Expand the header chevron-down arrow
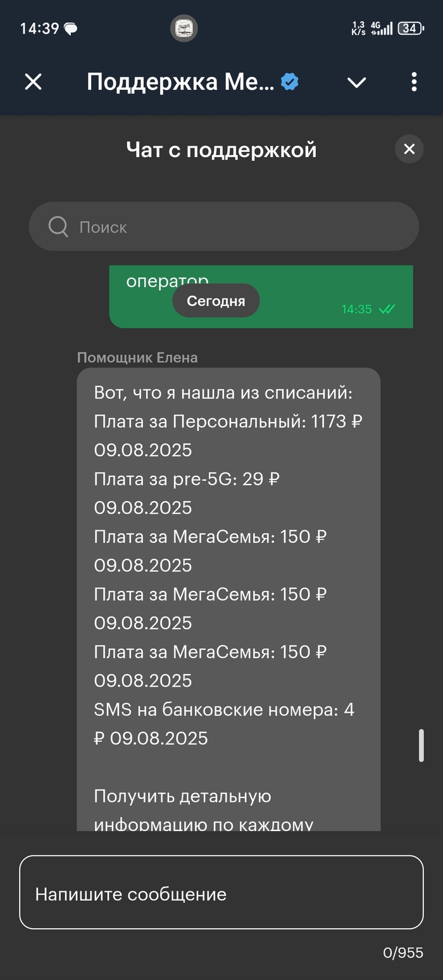 (x=357, y=82)
